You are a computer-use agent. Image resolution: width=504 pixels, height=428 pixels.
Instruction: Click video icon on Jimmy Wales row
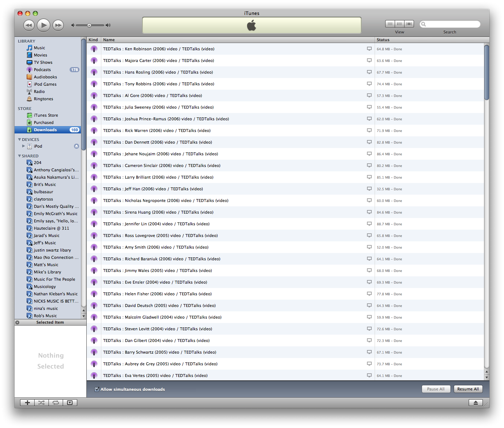point(369,271)
